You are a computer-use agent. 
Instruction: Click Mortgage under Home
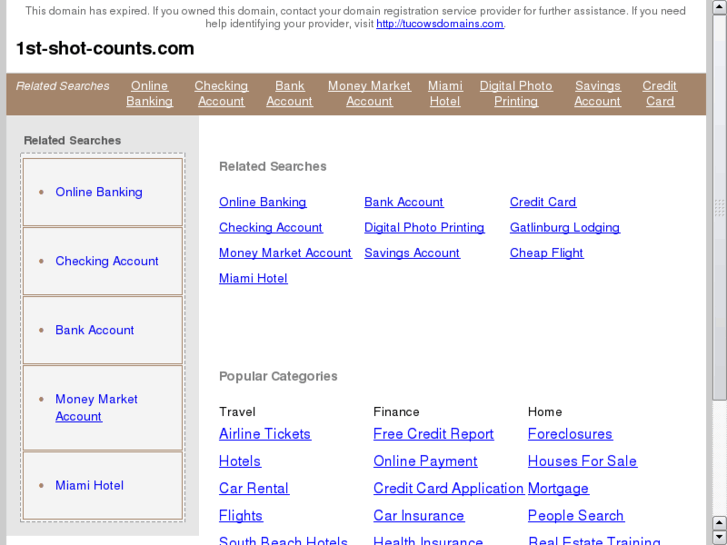(x=558, y=488)
